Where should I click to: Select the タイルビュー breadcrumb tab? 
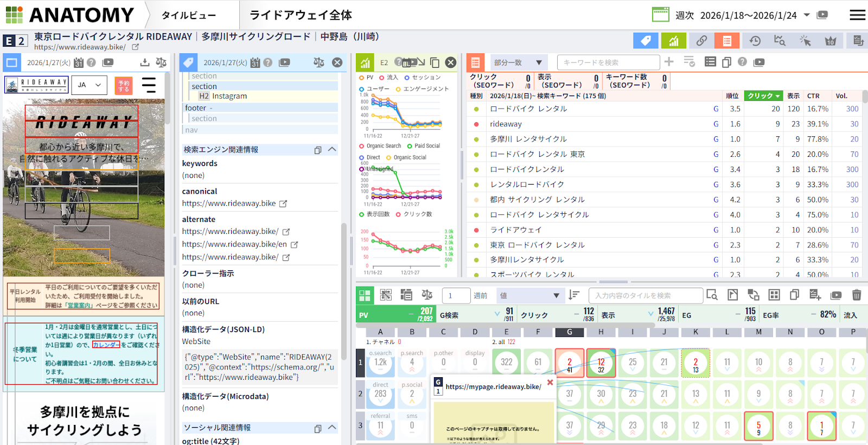189,15
